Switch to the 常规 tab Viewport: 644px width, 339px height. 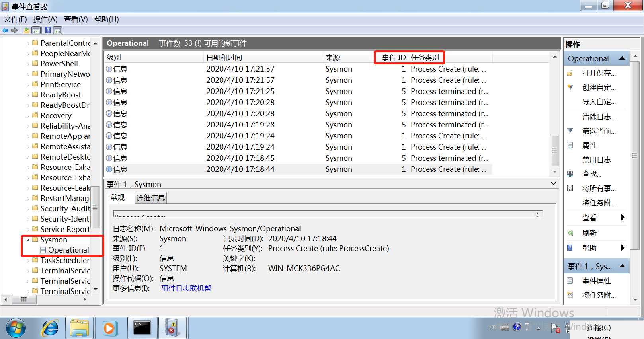pyautogui.click(x=121, y=197)
